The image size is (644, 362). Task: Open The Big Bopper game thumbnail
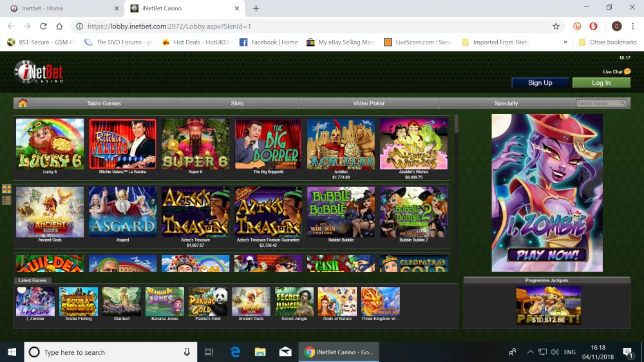268,144
